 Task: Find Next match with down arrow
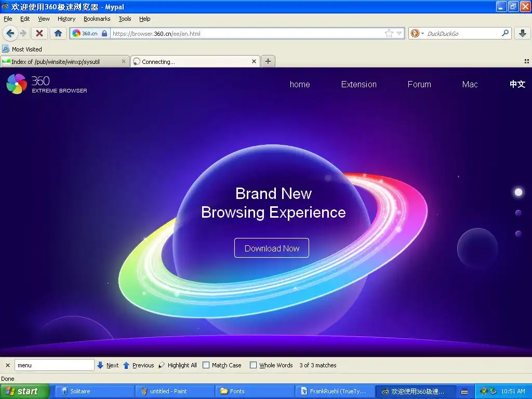click(108, 365)
